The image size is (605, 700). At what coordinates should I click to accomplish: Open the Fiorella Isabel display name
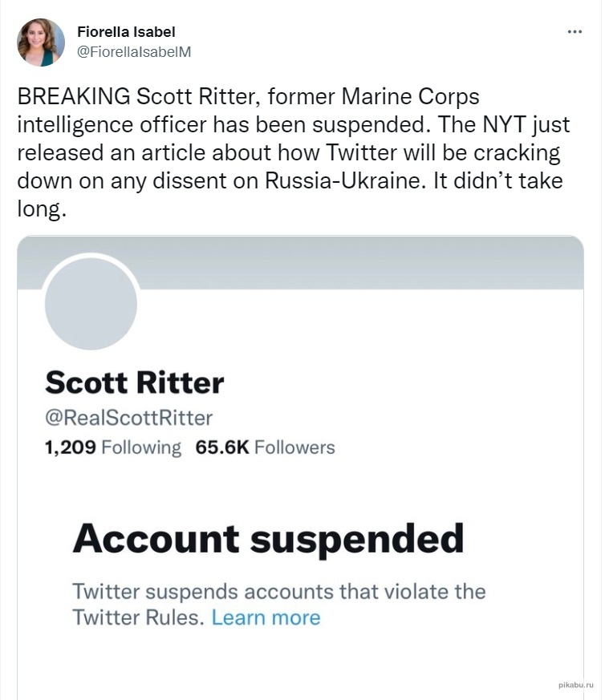tap(126, 32)
